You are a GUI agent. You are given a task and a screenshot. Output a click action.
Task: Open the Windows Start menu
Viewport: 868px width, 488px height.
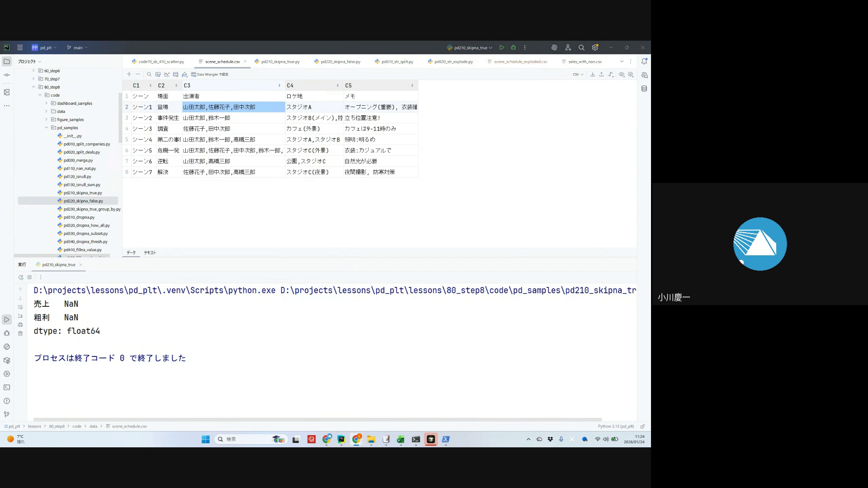click(206, 439)
